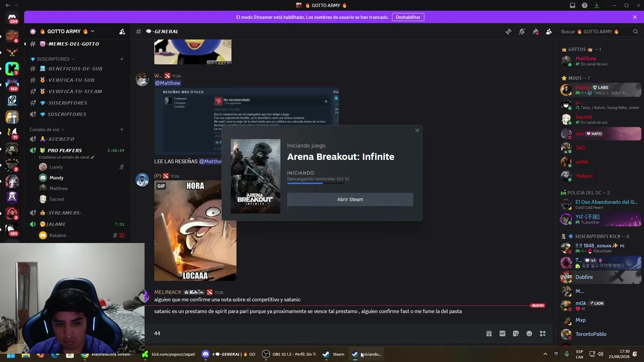Open the GIF picker
644x362 pixels.
[502, 333]
